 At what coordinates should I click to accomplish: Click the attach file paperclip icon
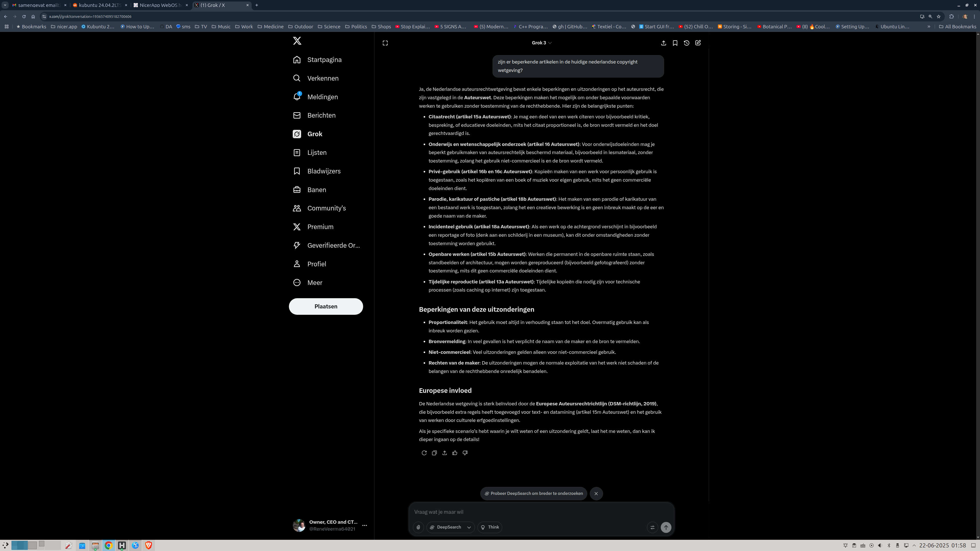click(418, 527)
